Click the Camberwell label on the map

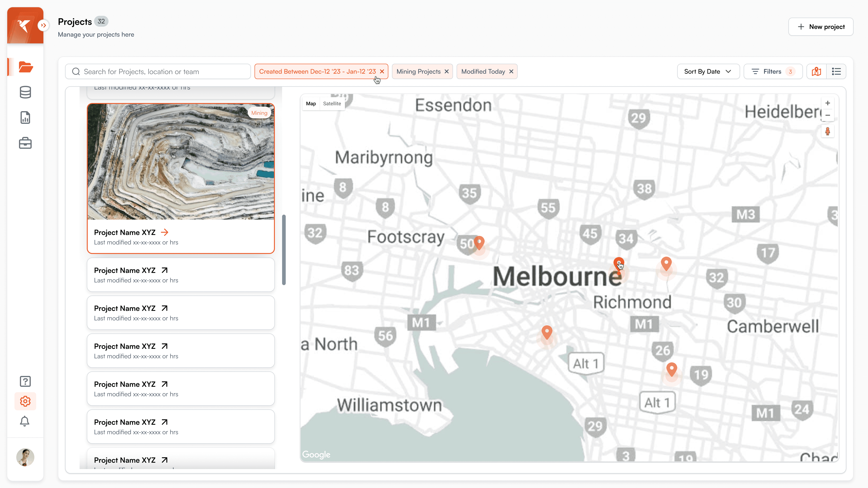(773, 326)
